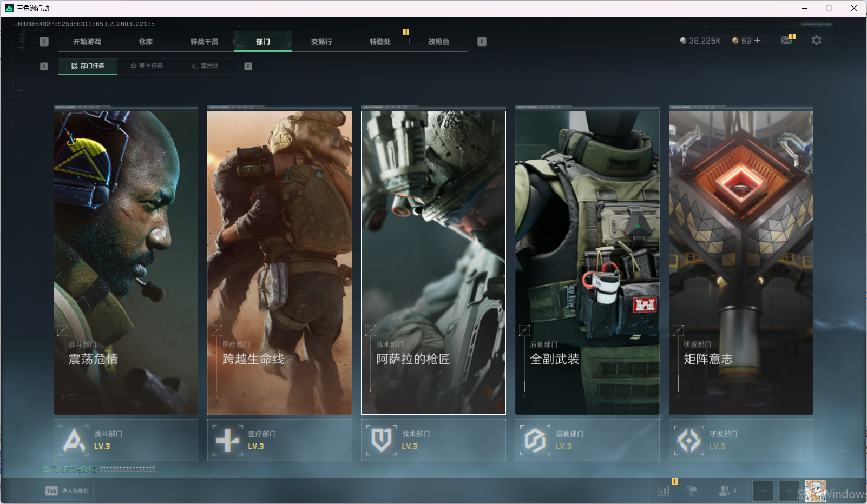Viewport: 867px width, 504px height.
Task: Close the 三角洲行动 window
Action: tap(854, 8)
